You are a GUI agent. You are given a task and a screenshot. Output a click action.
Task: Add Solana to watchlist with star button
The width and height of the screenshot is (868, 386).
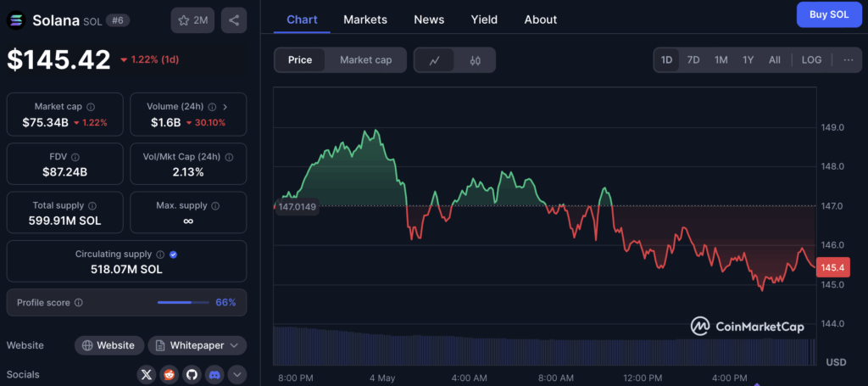pyautogui.click(x=192, y=20)
